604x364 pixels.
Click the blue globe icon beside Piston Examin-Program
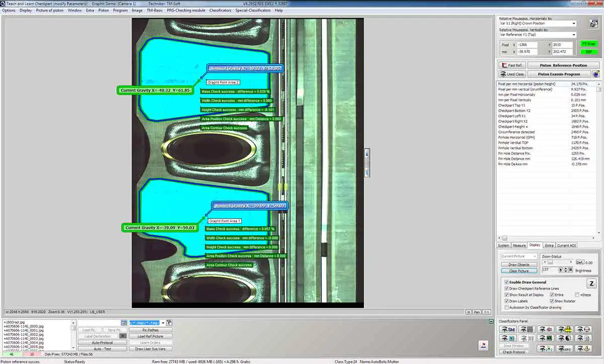[x=596, y=74]
